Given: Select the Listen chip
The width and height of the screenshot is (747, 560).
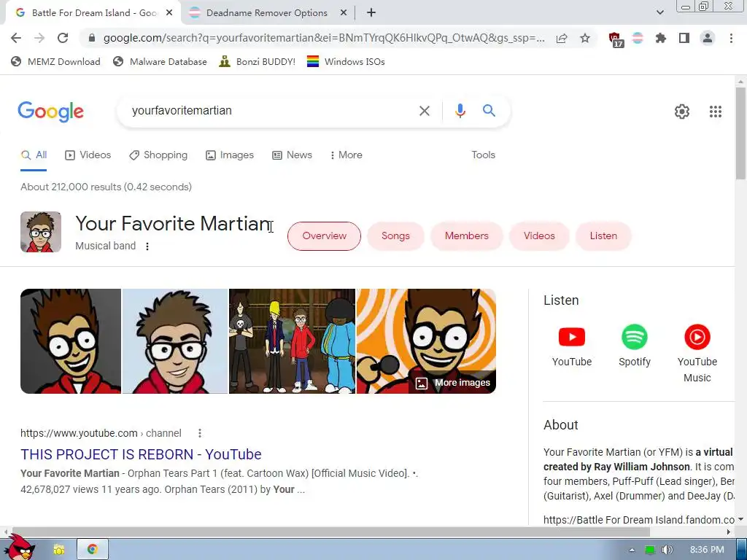Looking at the screenshot, I should pyautogui.click(x=603, y=236).
